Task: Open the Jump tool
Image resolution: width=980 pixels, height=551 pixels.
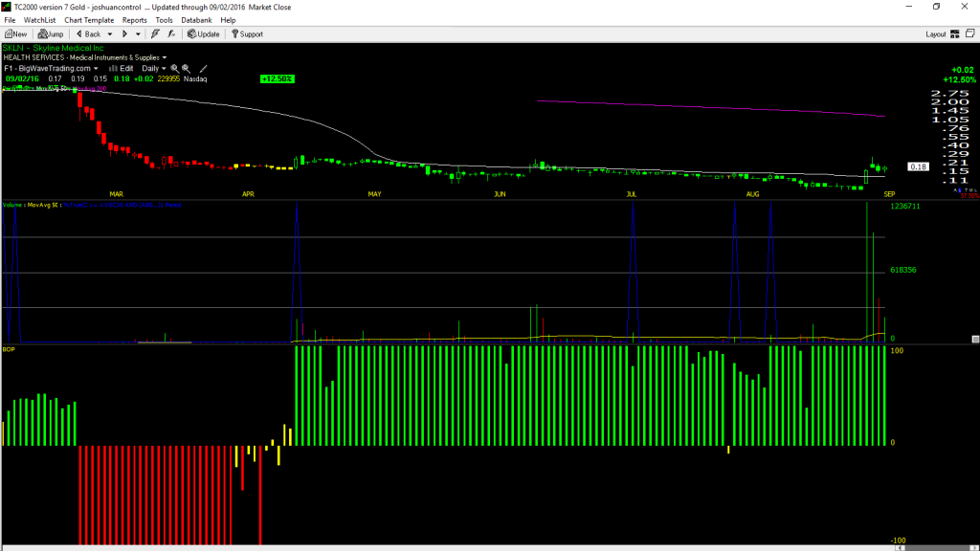Action: coord(51,34)
